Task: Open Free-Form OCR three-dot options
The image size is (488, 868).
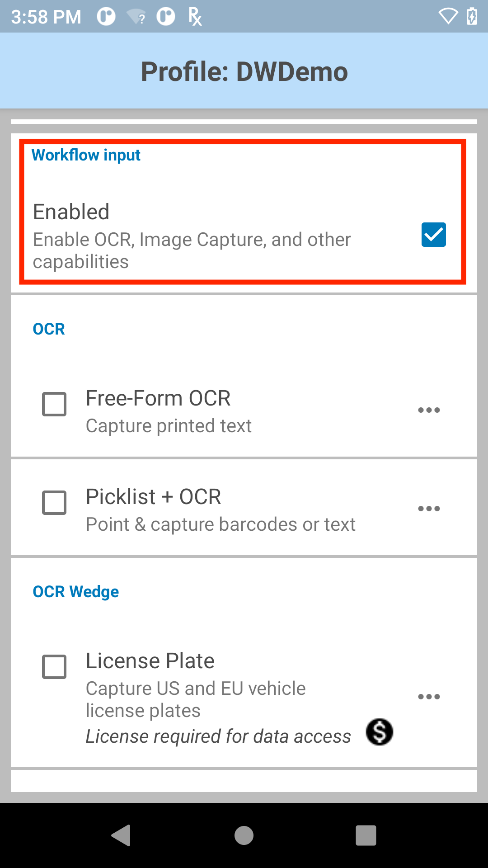Action: tap(429, 410)
